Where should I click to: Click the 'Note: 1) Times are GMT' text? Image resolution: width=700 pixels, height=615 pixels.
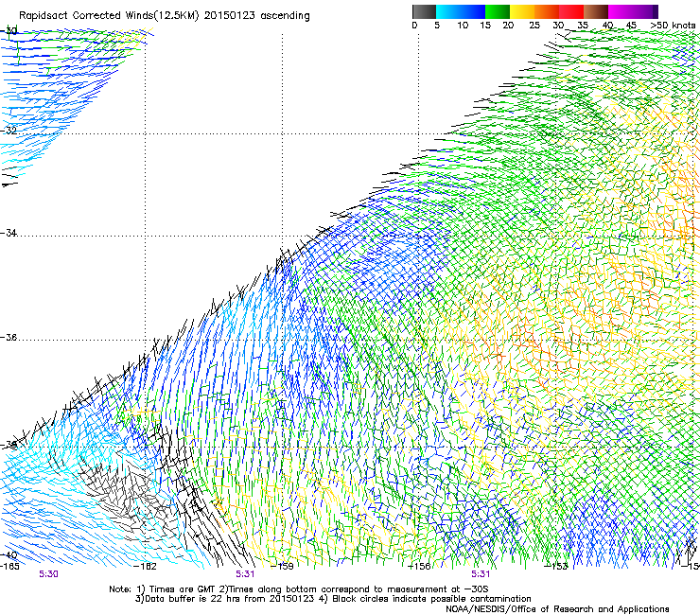(163, 589)
